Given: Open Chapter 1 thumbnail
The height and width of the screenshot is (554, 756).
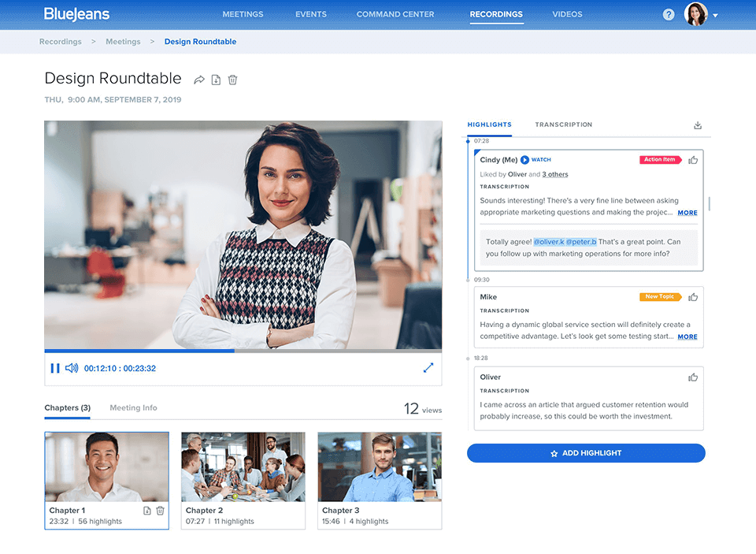Looking at the screenshot, I should click(106, 467).
